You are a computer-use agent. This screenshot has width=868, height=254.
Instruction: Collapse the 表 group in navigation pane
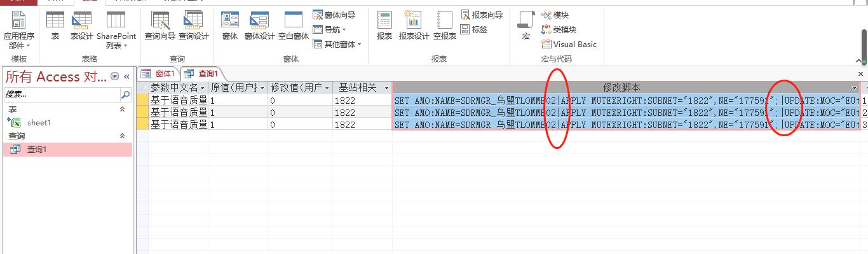point(123,109)
